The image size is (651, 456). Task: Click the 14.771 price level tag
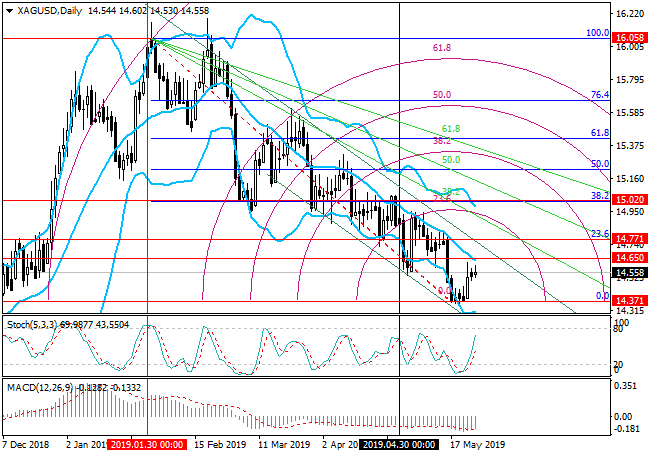[629, 239]
